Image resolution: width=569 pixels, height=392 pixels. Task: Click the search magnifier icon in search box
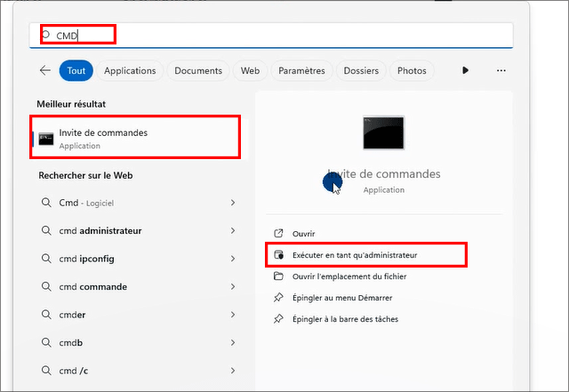point(45,35)
